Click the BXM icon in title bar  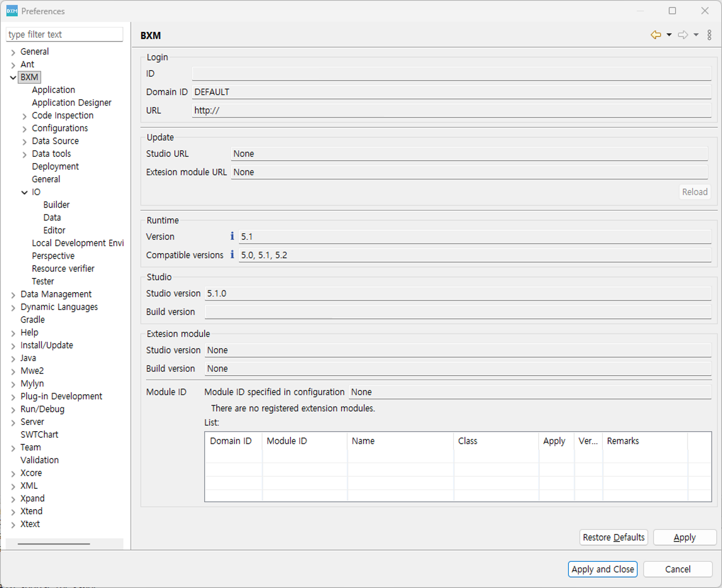11,11
